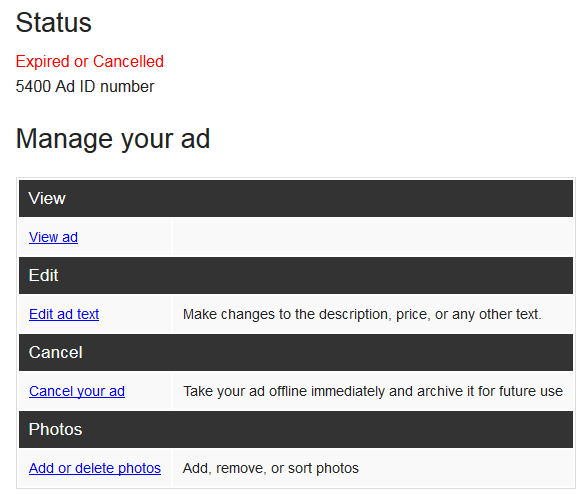Screen dimensions: 588x501
Task: Open the View ad link
Action: tap(53, 237)
